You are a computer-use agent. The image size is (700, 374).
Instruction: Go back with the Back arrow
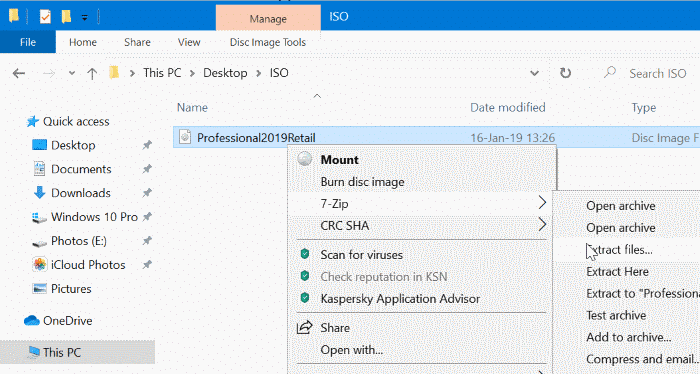point(19,73)
